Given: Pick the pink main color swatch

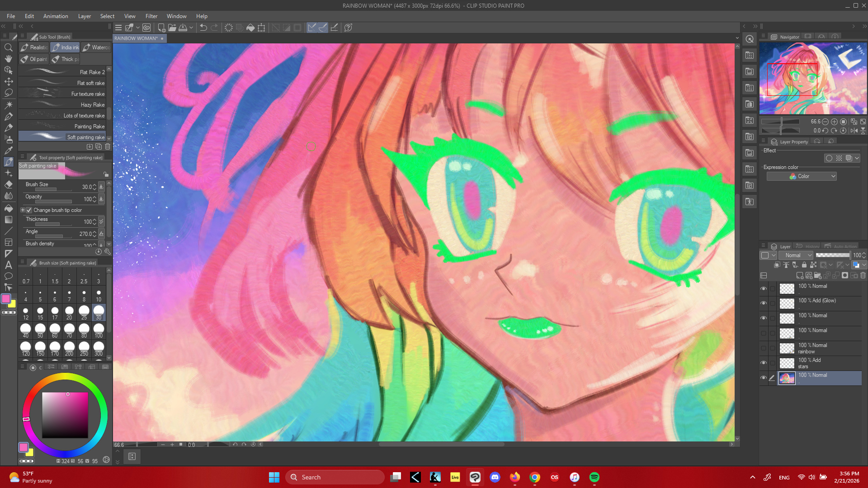Looking at the screenshot, I should pyautogui.click(x=6, y=299).
